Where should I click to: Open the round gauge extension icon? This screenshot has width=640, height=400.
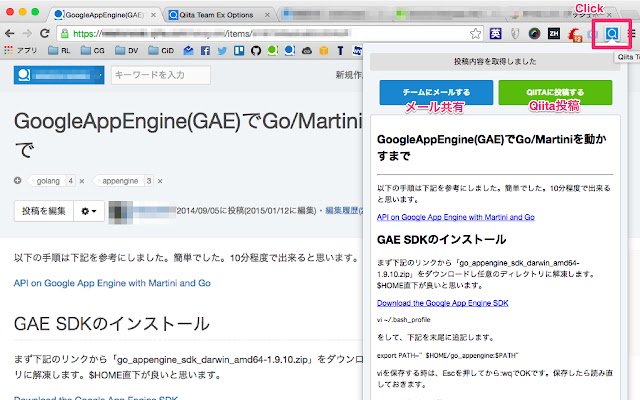pos(534,33)
